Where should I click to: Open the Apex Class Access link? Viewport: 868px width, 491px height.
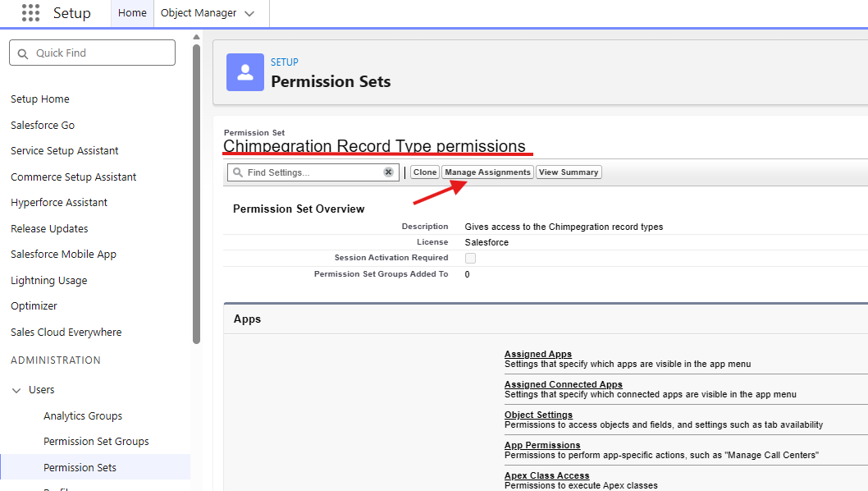tap(547, 476)
